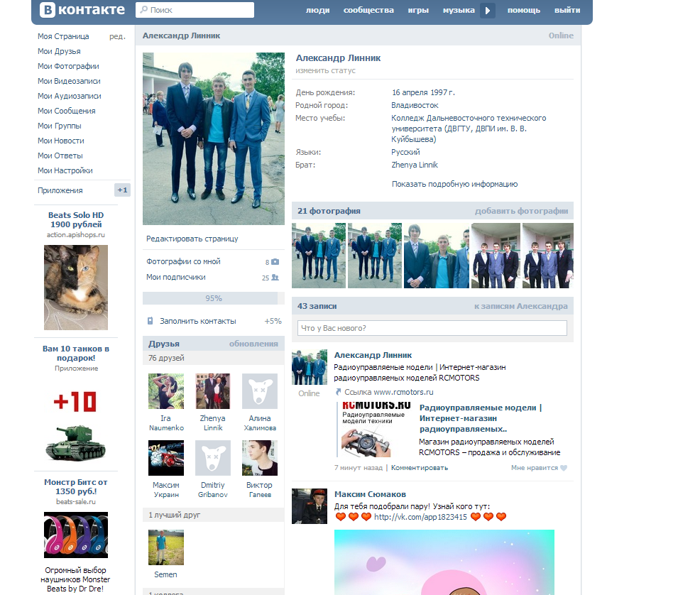Click Beats Solo HD 1900 рублей ad

(x=76, y=219)
